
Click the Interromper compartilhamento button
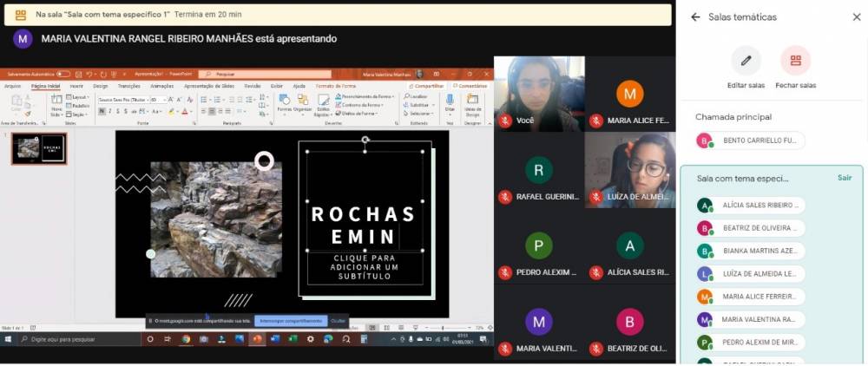click(291, 321)
